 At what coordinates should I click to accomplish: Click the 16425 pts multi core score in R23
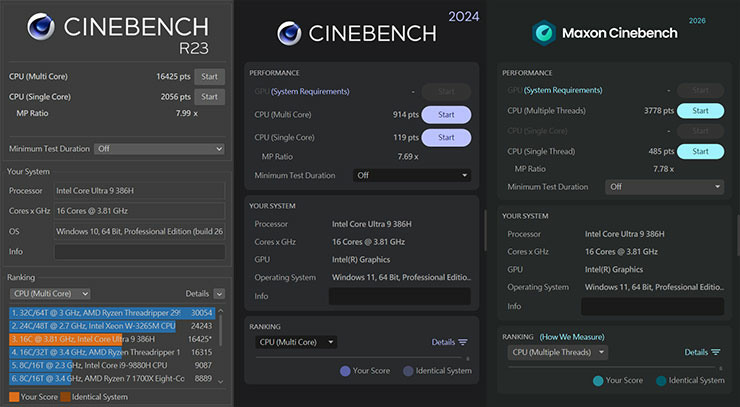pyautogui.click(x=173, y=76)
